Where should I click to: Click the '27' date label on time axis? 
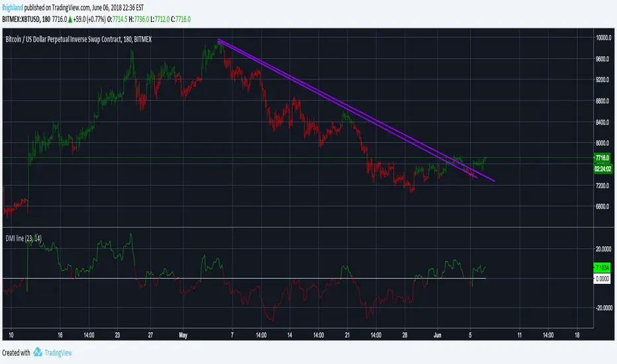point(150,336)
